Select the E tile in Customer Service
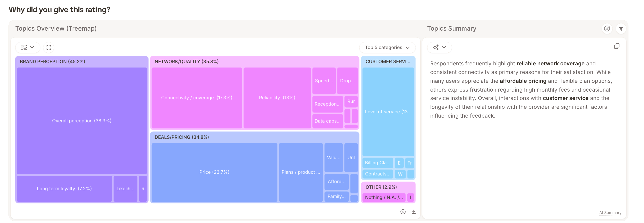 (399, 163)
